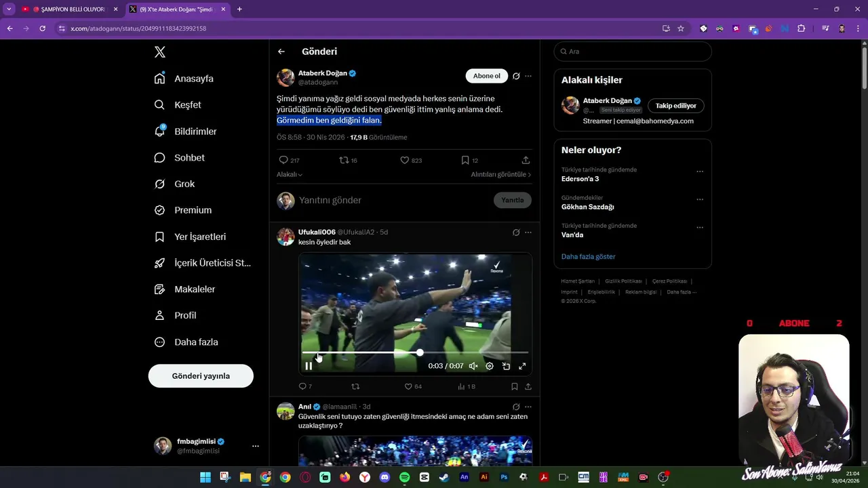
Task: Expand Daha fazla in the sidebar
Action: click(186, 342)
